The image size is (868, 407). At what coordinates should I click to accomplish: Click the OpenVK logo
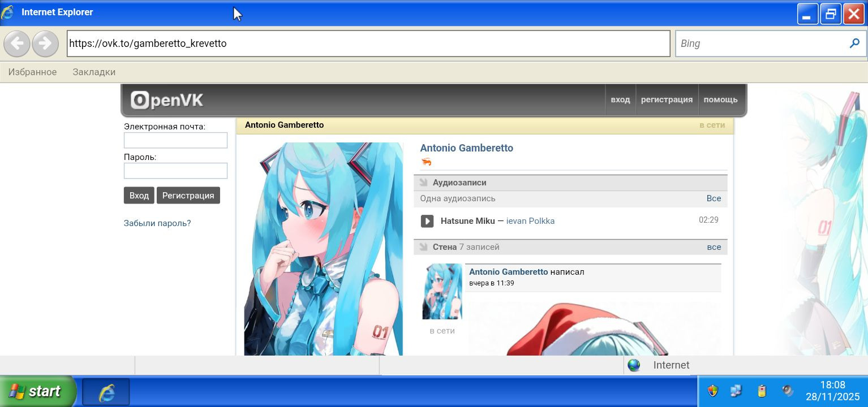pos(167,100)
